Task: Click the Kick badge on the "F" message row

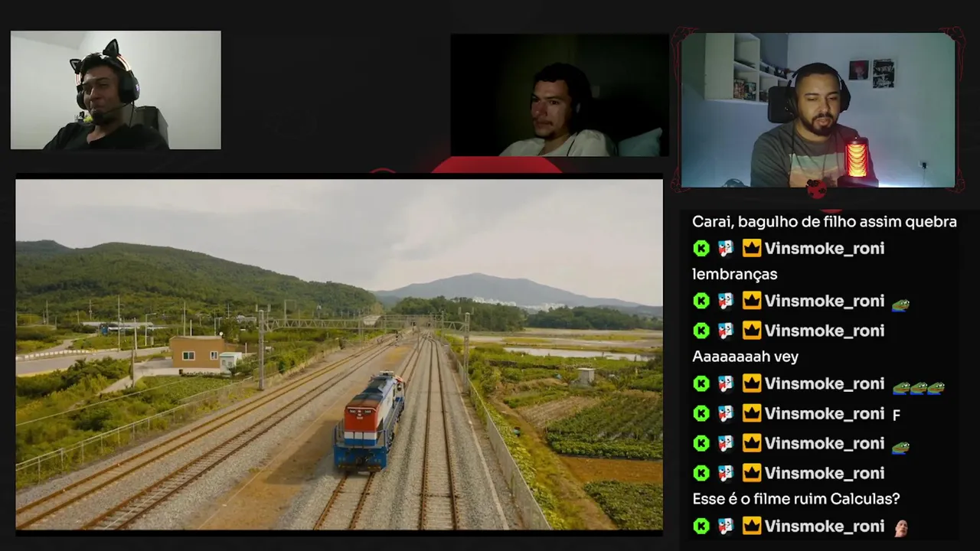Action: 701,413
